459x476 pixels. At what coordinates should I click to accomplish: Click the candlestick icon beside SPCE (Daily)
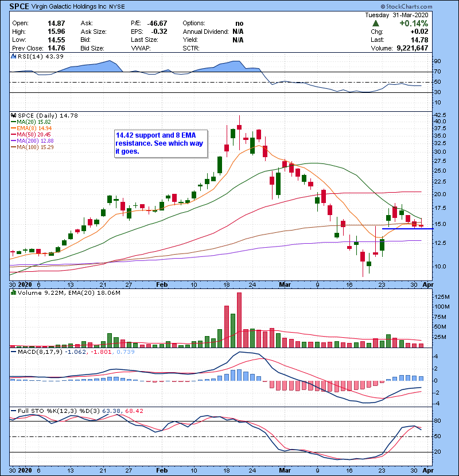coord(13,115)
